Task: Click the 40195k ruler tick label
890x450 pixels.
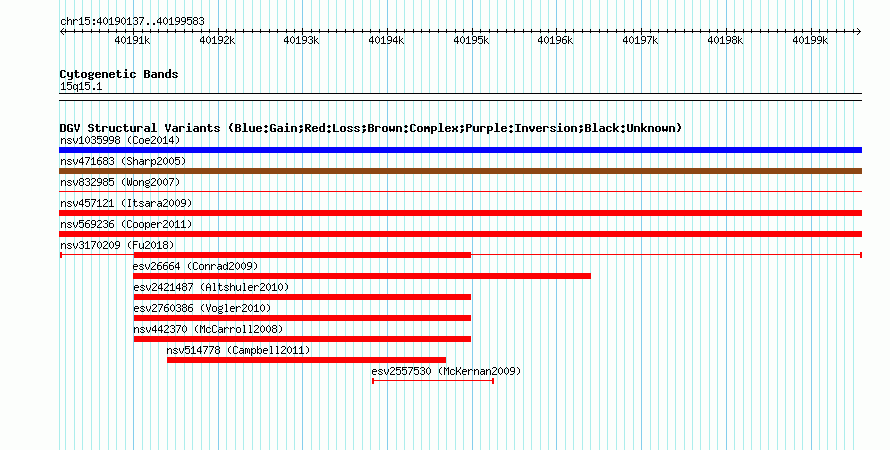Action: point(471,40)
